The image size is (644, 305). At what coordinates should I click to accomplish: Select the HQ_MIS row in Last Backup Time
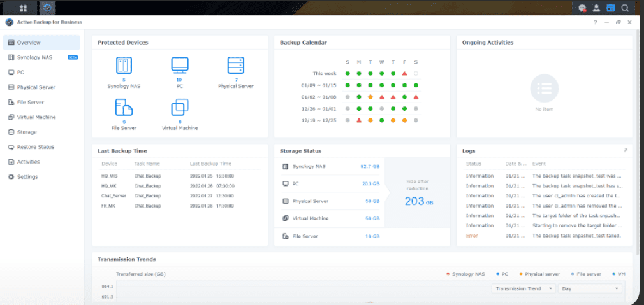[179, 176]
